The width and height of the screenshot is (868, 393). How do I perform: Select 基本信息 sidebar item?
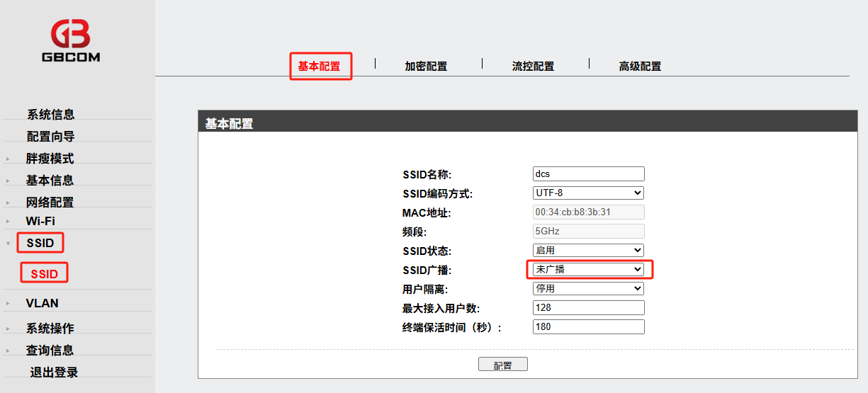(x=50, y=181)
